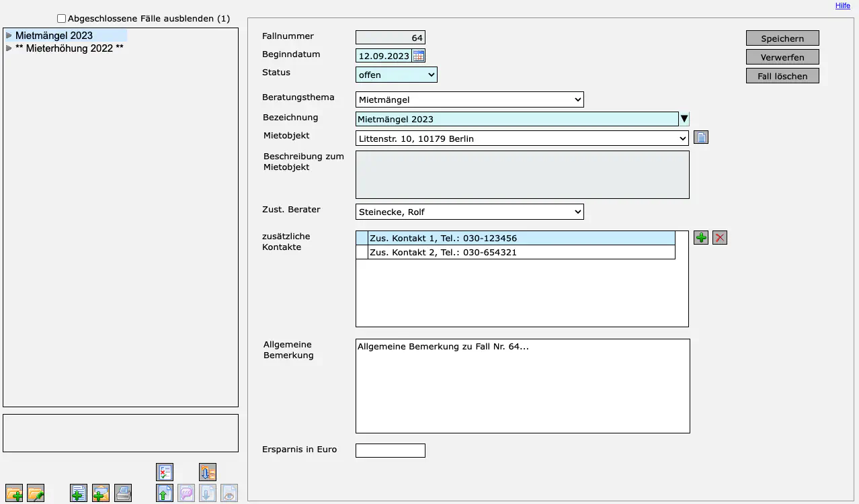Click the new folder icon with plus
859x504 pixels.
click(14, 493)
